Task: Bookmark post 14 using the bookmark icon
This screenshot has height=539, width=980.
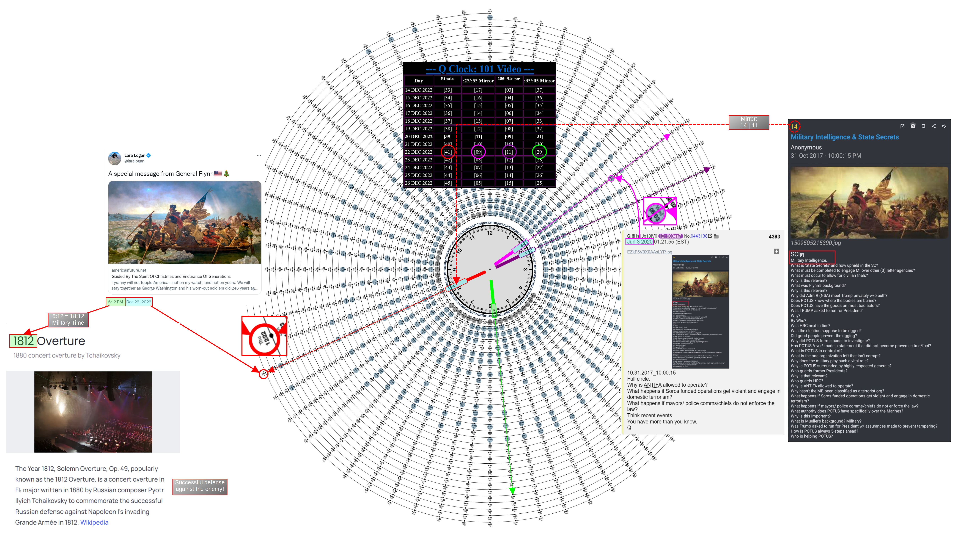Action: (923, 126)
